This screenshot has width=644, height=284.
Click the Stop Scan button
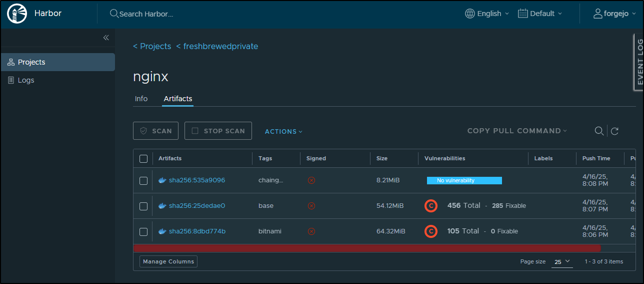[218, 131]
